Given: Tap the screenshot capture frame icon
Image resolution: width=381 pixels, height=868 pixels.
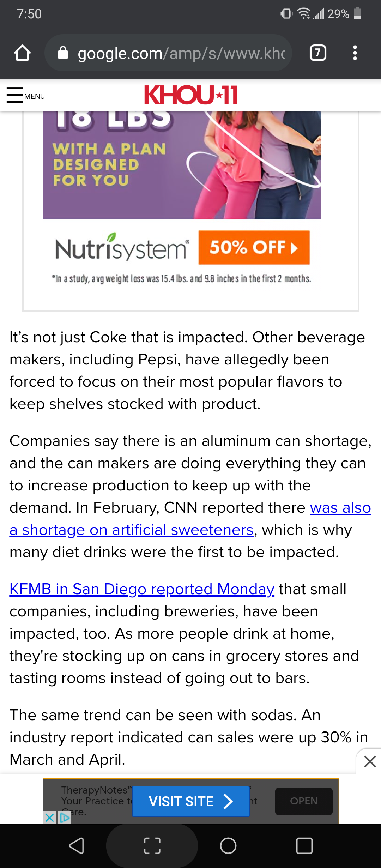Looking at the screenshot, I should [152, 845].
